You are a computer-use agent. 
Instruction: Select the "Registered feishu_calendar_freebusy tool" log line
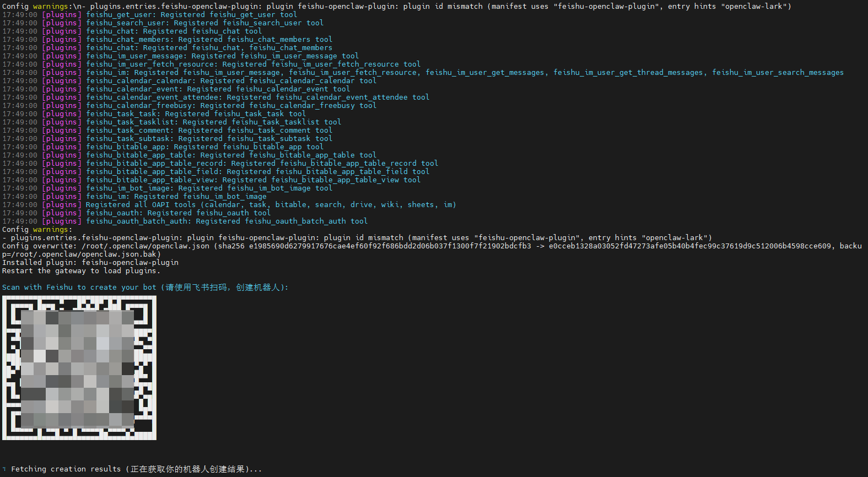pos(190,106)
